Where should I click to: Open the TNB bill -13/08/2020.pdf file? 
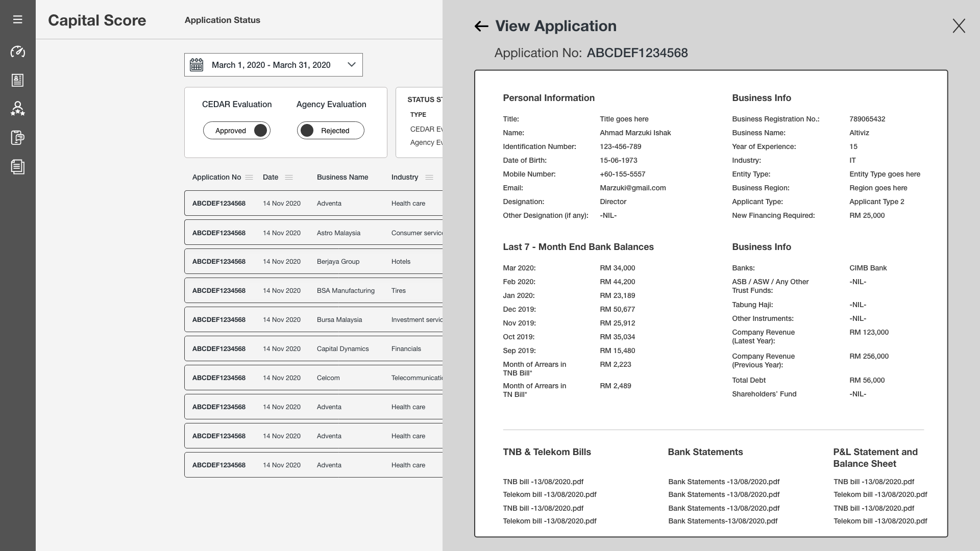tap(543, 482)
